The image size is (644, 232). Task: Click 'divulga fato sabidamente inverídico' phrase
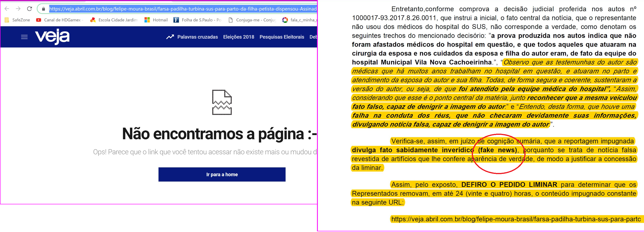point(413,150)
